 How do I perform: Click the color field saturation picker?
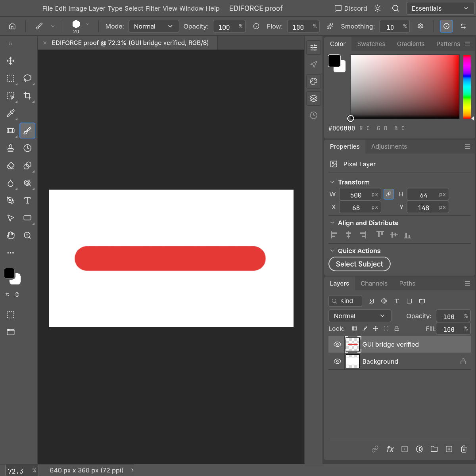(x=405, y=87)
